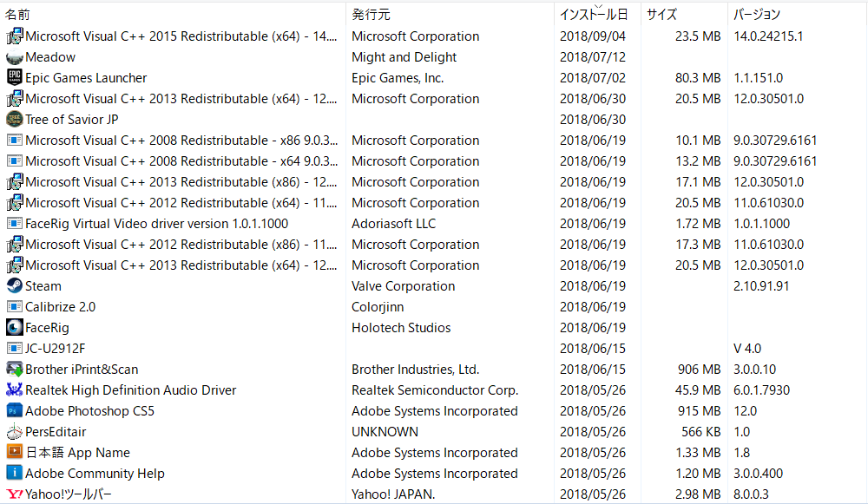Sort list by 発行元 column header

coord(371,15)
